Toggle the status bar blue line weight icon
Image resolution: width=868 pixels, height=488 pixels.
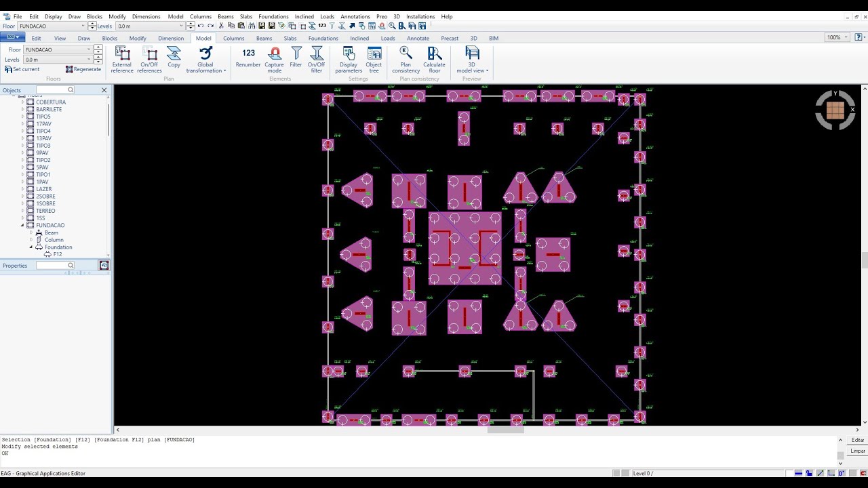(798, 473)
